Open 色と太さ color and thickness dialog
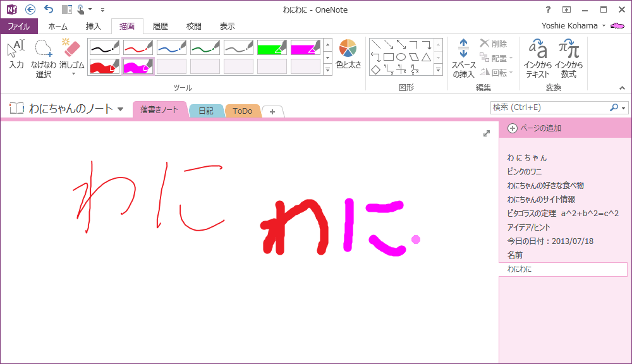This screenshot has height=364, width=632. pos(348,54)
